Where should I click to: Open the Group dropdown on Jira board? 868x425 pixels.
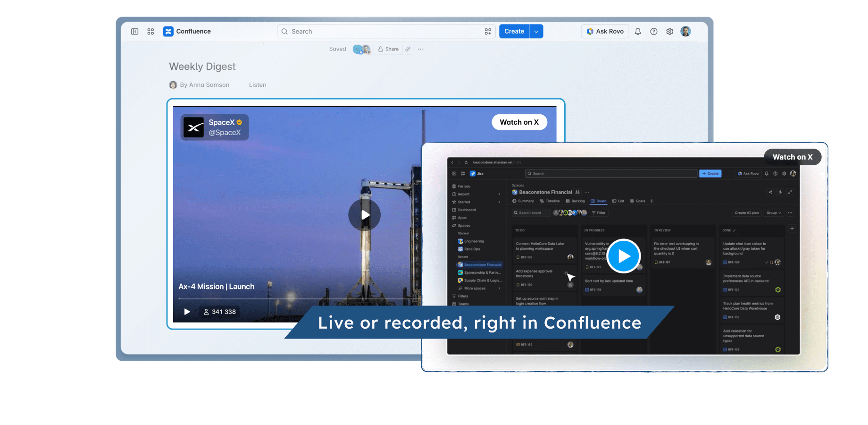click(x=774, y=213)
